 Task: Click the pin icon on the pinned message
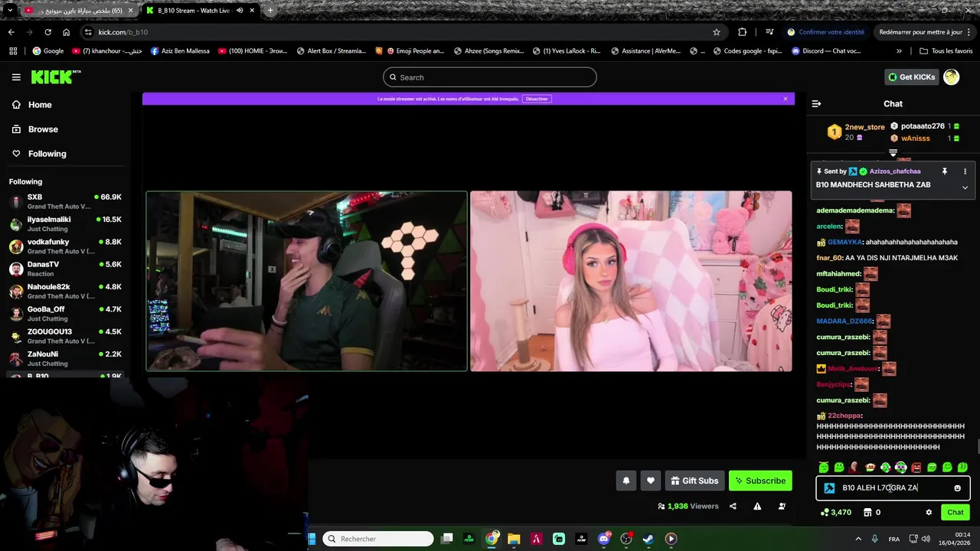pyautogui.click(x=945, y=171)
